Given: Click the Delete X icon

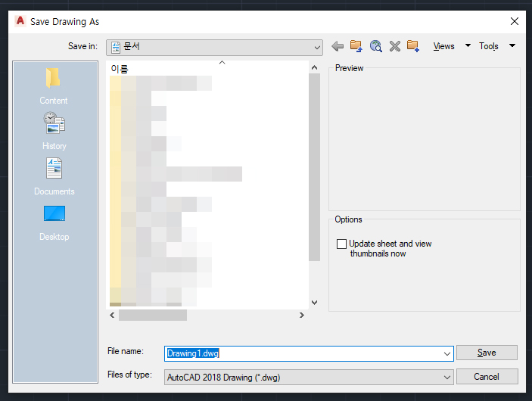Looking at the screenshot, I should (394, 46).
